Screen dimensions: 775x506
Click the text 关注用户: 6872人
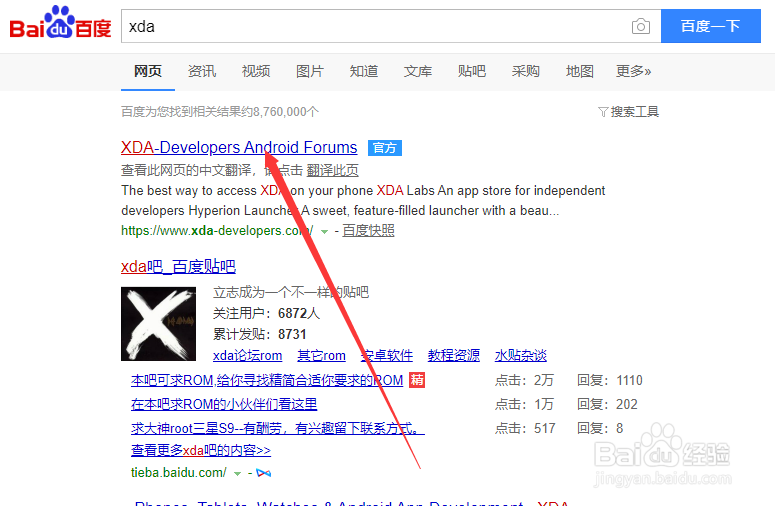(266, 313)
